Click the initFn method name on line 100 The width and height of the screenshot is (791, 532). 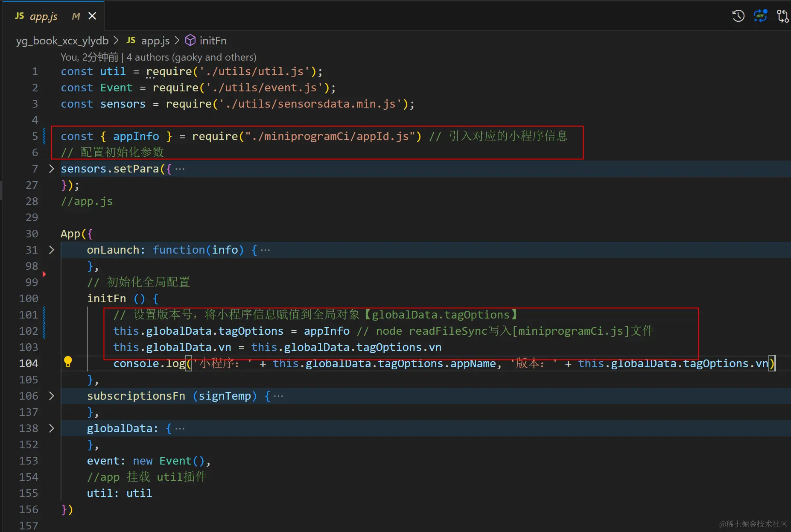107,298
